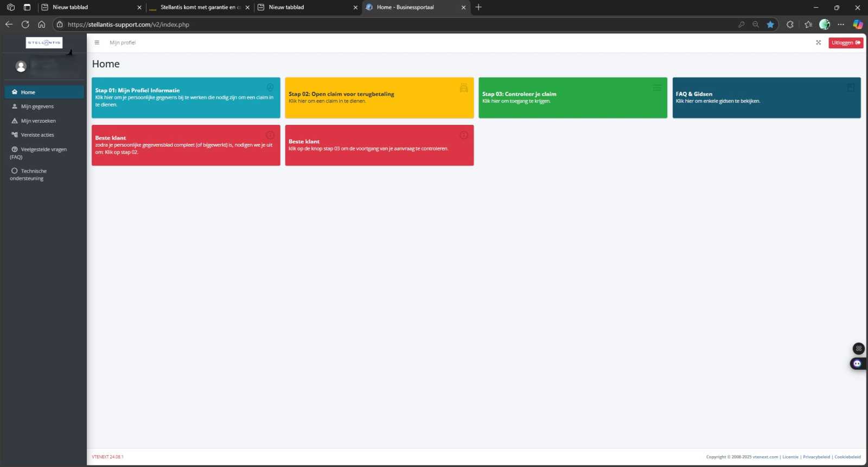Open the FAQ & Gidsen card
This screenshot has width=868, height=467.
(767, 98)
